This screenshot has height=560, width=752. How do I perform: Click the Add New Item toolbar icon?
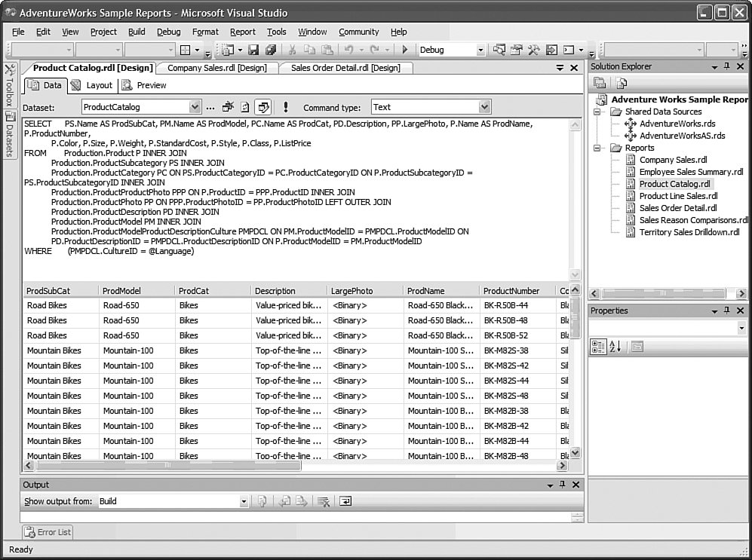[229, 50]
